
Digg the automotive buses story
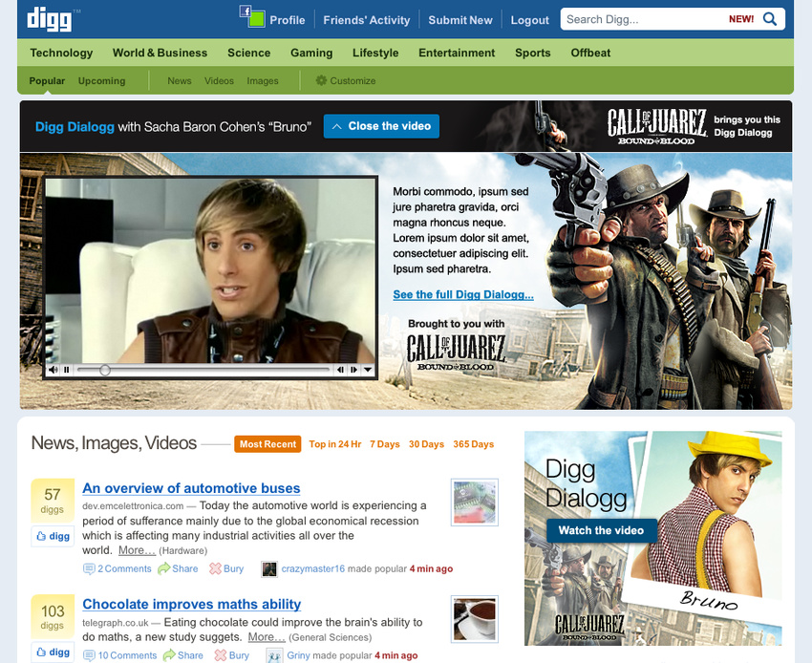53,536
